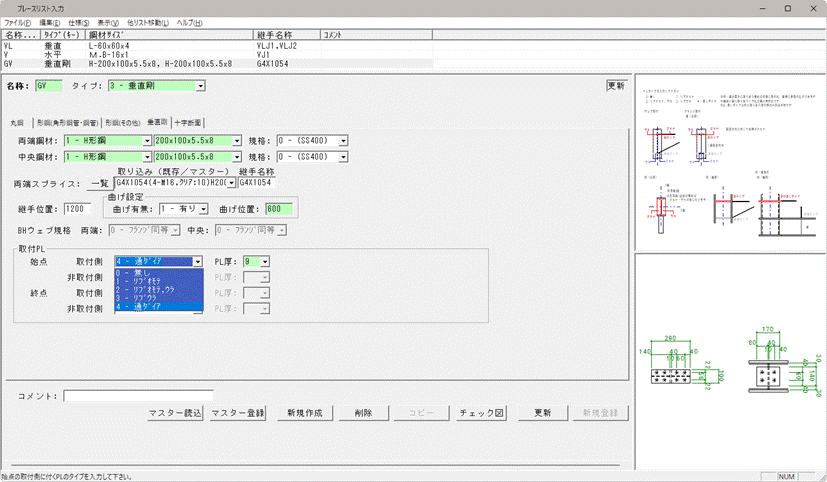The image size is (827, 482).
Task: Select the '0 - 無し' option in the open list
Action: click(x=158, y=271)
